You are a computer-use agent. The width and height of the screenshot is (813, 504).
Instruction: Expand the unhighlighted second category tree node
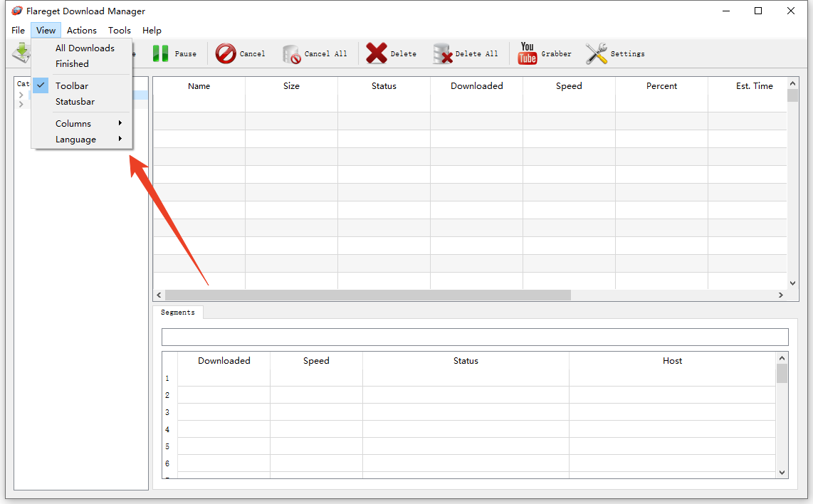pyautogui.click(x=21, y=104)
